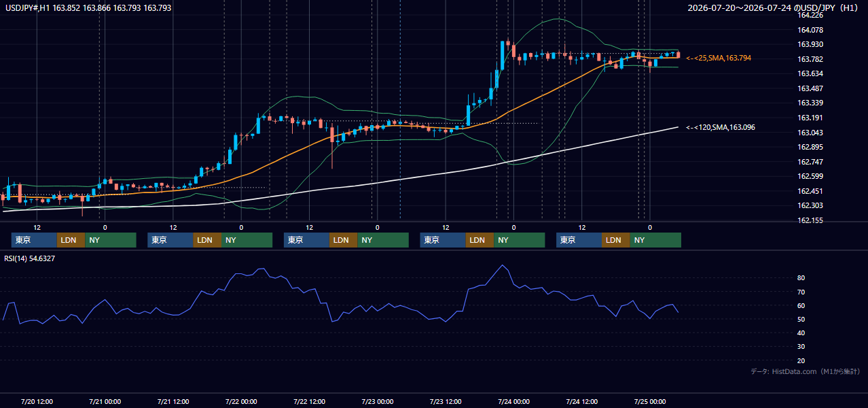868x408 pixels.
Task: Click the white 120 SMA label 163.096
Action: [721, 127]
